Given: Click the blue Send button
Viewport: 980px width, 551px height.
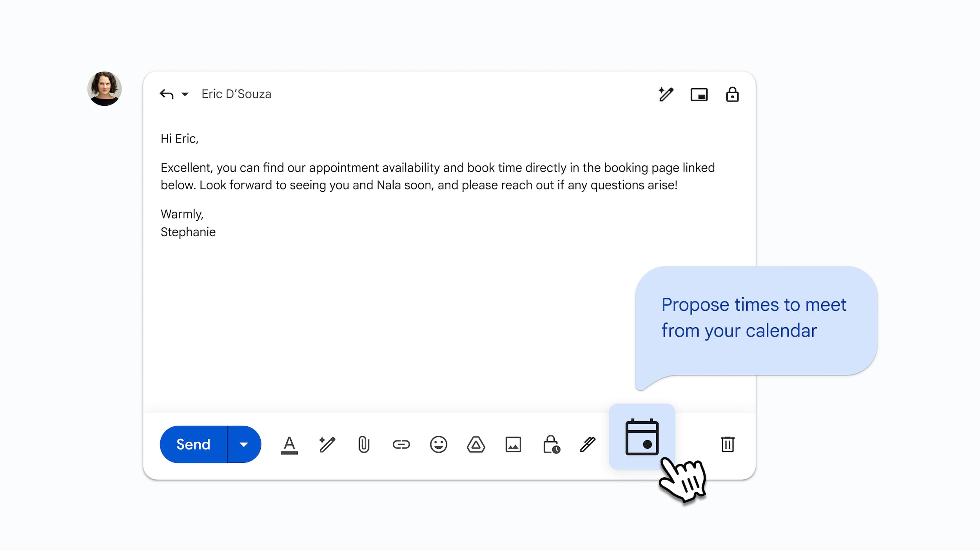Looking at the screenshot, I should point(194,444).
